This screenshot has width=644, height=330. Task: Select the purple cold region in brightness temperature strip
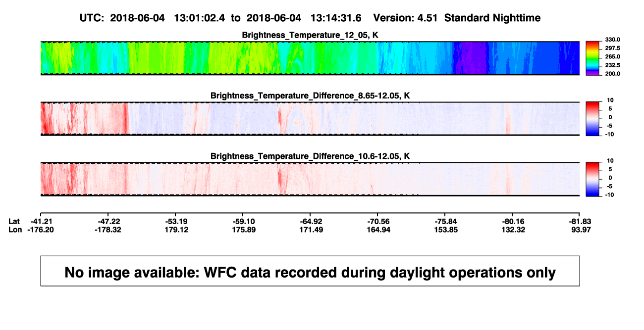(472, 58)
